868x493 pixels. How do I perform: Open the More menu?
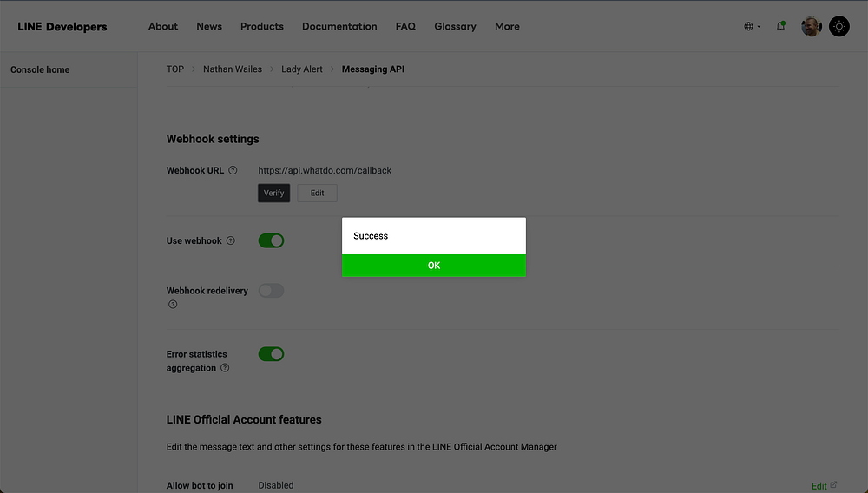(x=507, y=27)
